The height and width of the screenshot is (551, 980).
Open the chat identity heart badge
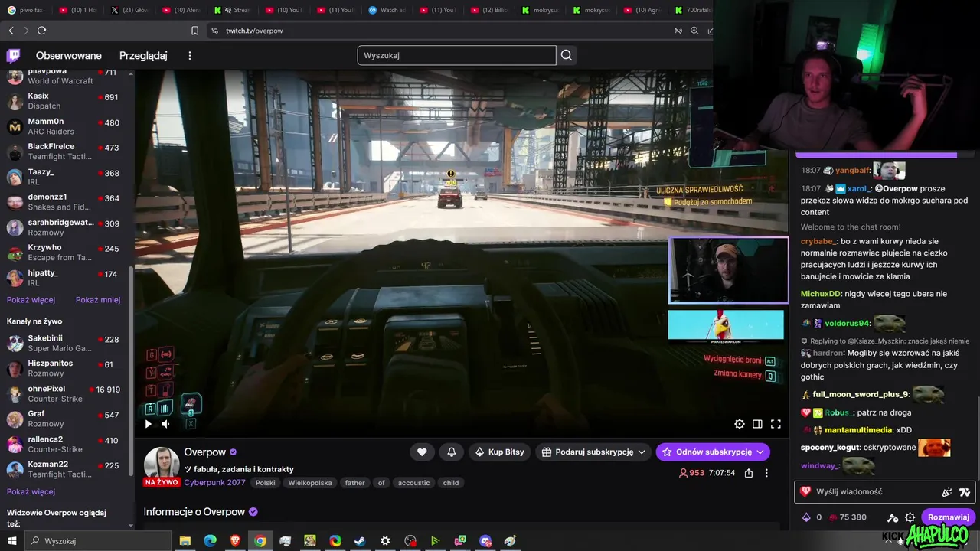805,492
